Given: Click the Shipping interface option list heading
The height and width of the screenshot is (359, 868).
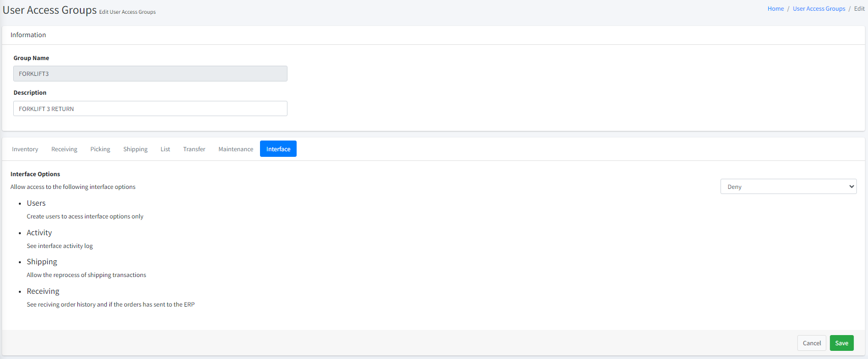Looking at the screenshot, I should [42, 262].
